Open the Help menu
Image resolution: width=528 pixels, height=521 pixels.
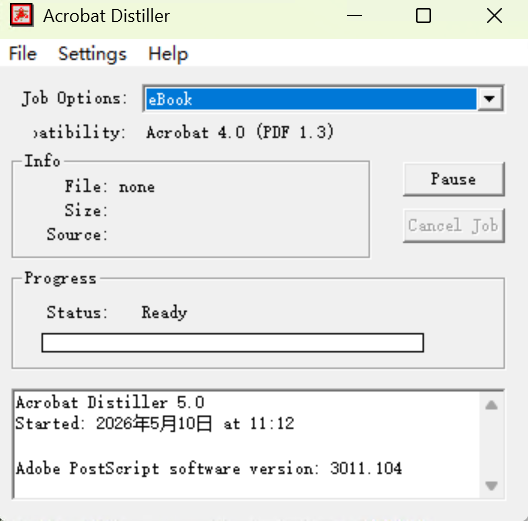coord(168,54)
